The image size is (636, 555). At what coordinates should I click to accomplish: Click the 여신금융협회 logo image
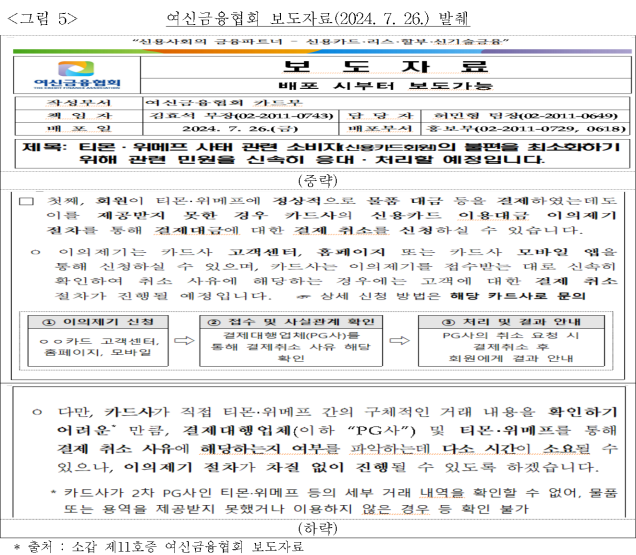(77, 75)
